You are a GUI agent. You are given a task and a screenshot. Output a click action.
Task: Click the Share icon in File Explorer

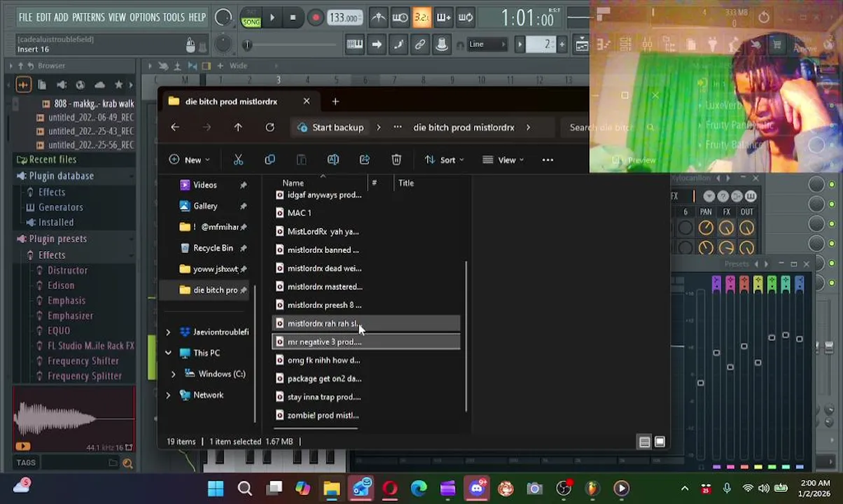tap(364, 160)
